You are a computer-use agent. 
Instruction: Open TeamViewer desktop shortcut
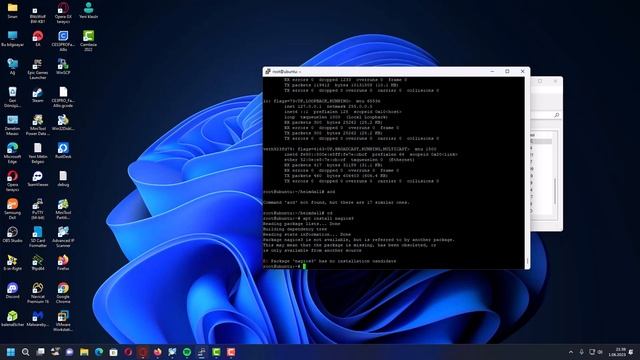pyautogui.click(x=38, y=178)
